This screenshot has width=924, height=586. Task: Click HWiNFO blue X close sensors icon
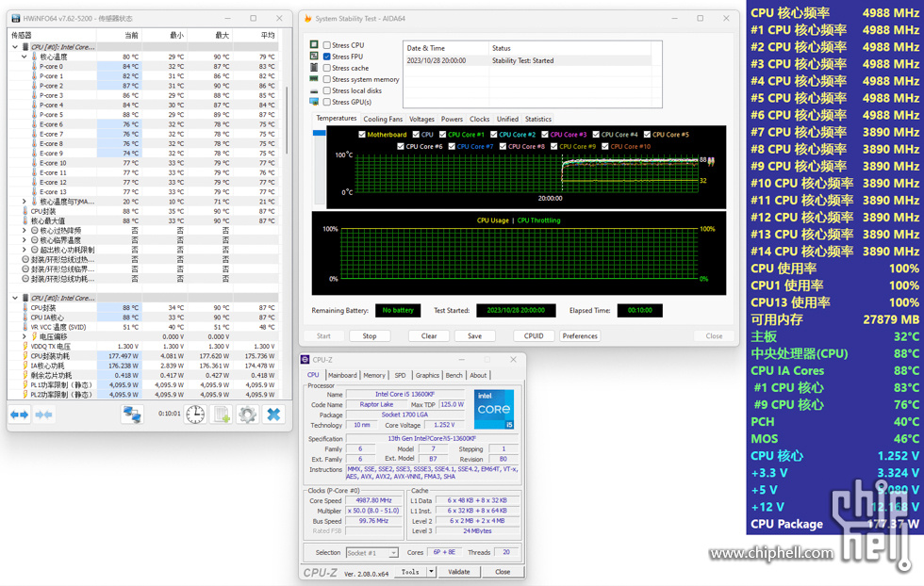coord(273,415)
